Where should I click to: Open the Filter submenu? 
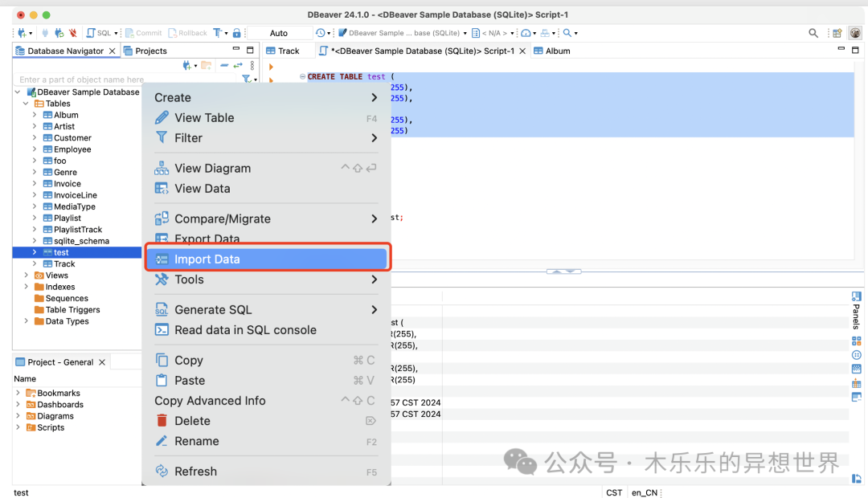266,138
